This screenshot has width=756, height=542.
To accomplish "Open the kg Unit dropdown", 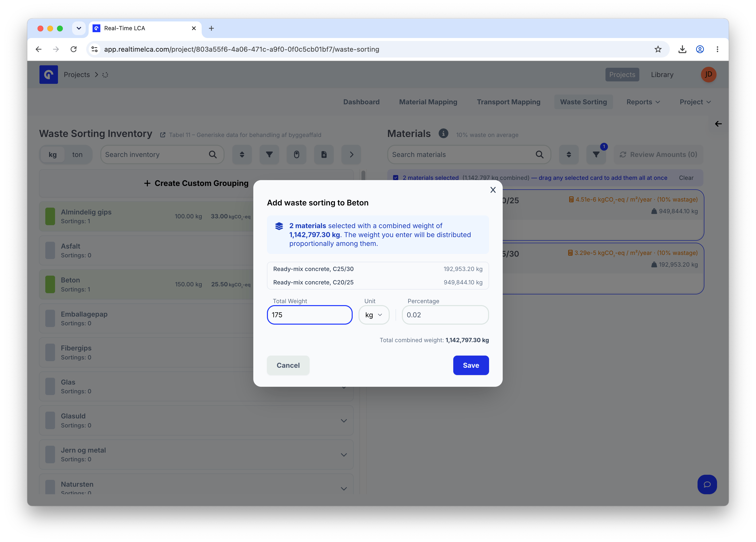I will 374,315.
